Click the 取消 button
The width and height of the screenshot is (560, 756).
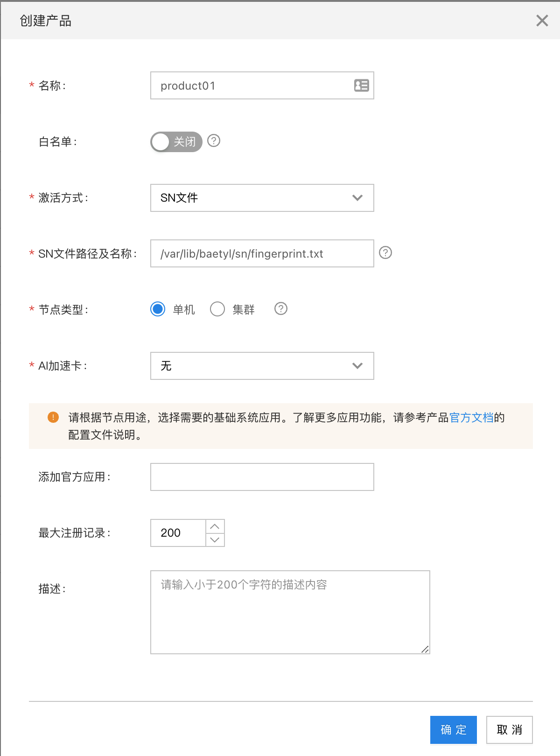510,730
